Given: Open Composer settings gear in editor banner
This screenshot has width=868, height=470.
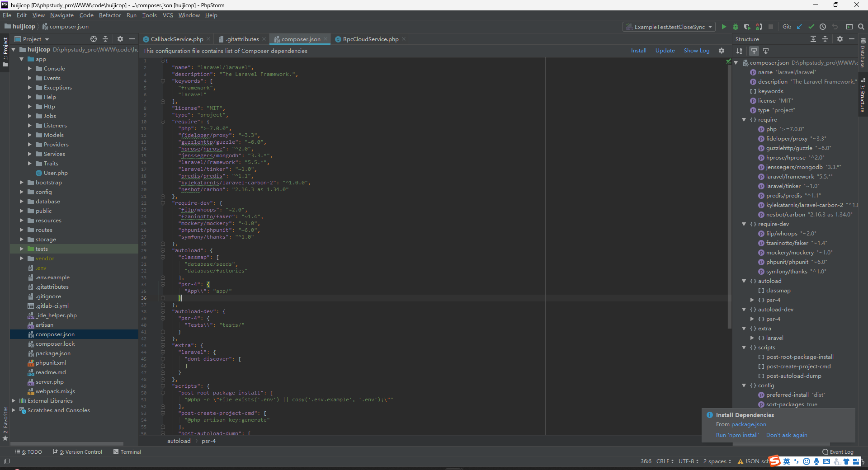Looking at the screenshot, I should click(x=722, y=51).
